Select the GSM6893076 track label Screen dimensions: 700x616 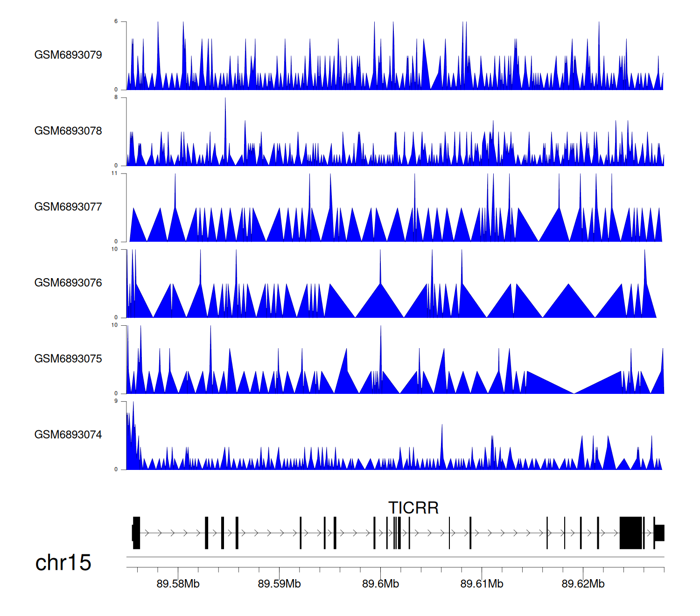68,283
